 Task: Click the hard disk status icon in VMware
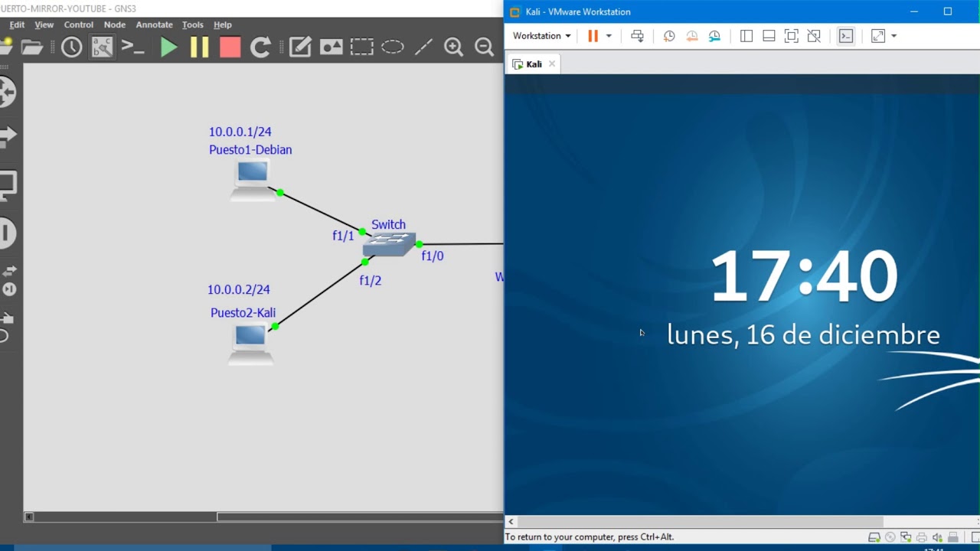click(874, 537)
